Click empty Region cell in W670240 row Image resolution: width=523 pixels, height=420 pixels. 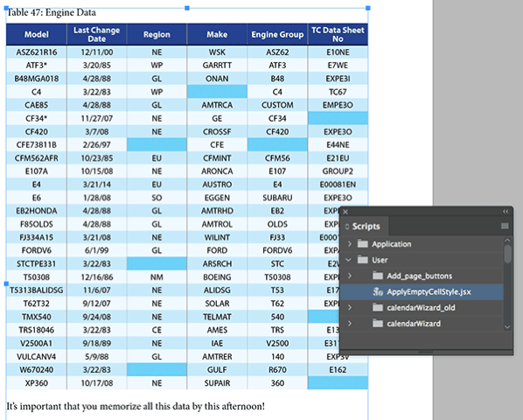point(157,369)
